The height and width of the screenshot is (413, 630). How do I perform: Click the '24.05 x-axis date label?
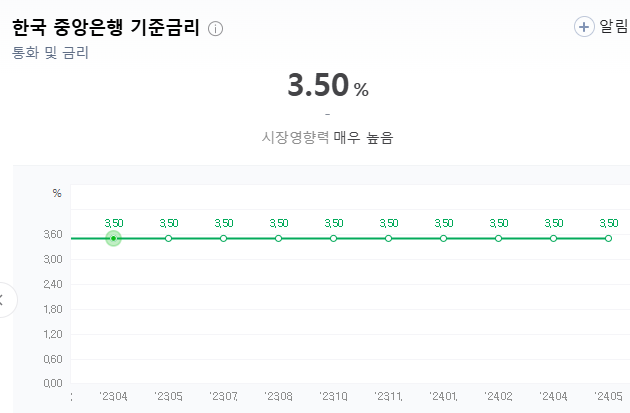point(608,397)
